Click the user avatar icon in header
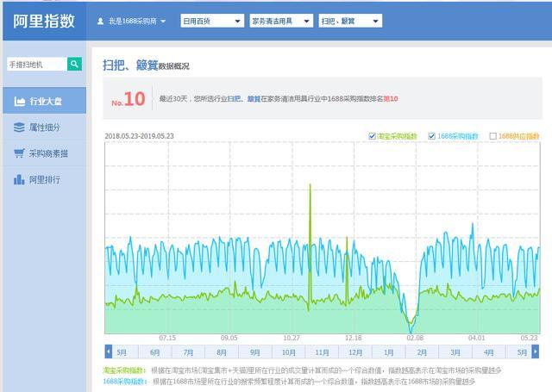 [x=100, y=22]
